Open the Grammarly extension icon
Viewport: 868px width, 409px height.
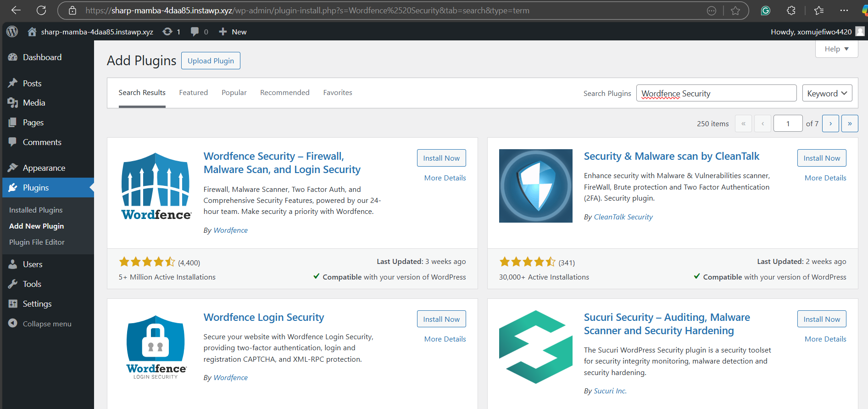765,11
